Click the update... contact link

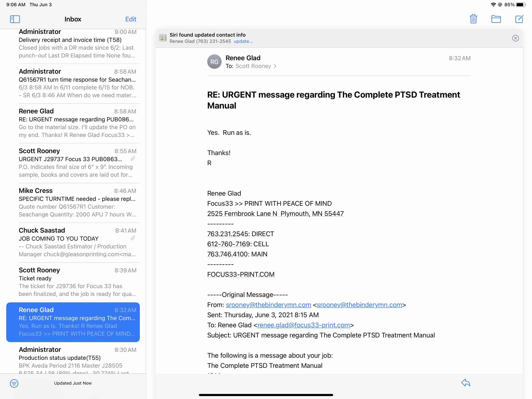pyautogui.click(x=243, y=41)
